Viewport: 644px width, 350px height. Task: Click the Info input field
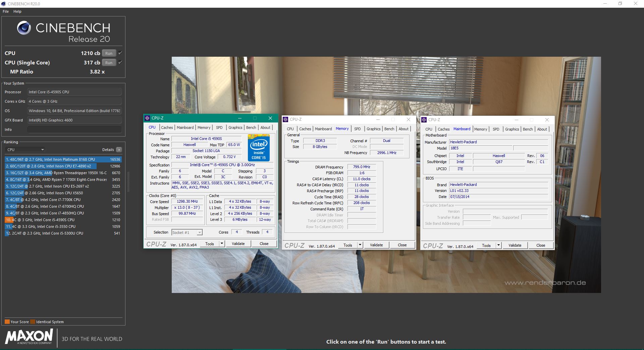tap(74, 130)
